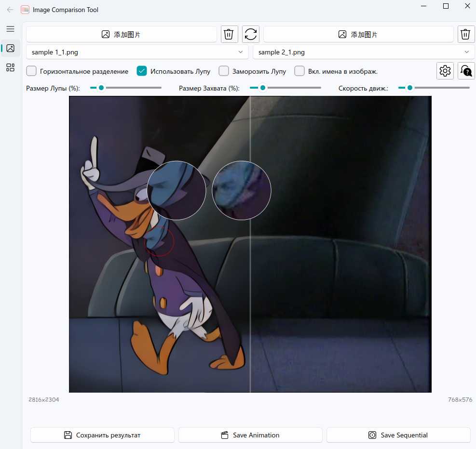Go back using the arrow icon
This screenshot has width=476, height=449.
(10, 10)
